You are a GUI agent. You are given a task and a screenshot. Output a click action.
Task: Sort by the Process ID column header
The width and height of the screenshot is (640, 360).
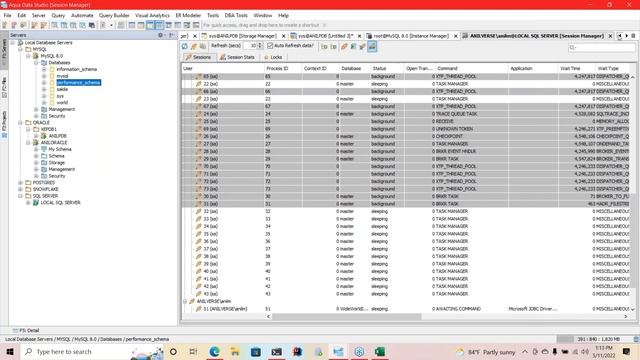(283, 69)
